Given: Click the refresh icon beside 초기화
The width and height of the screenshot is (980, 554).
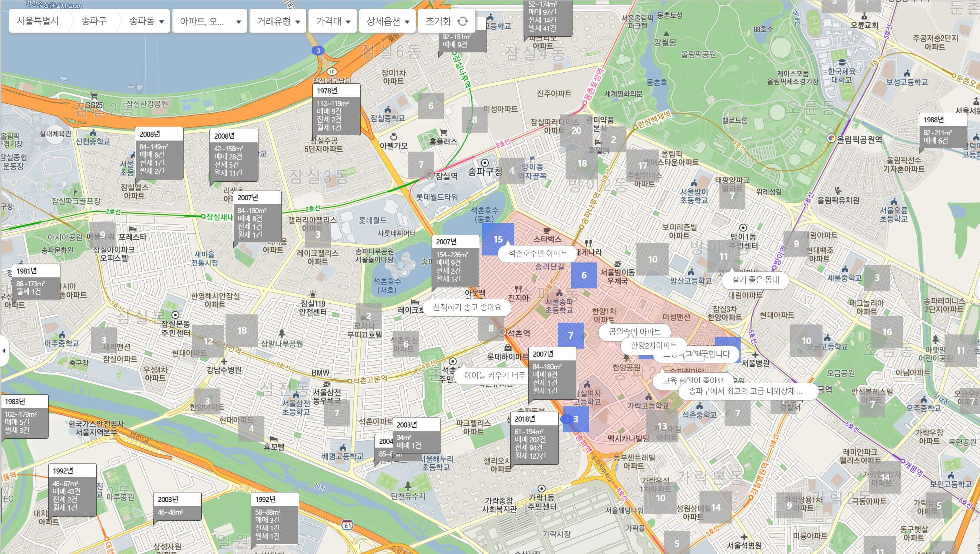Looking at the screenshot, I should [462, 21].
